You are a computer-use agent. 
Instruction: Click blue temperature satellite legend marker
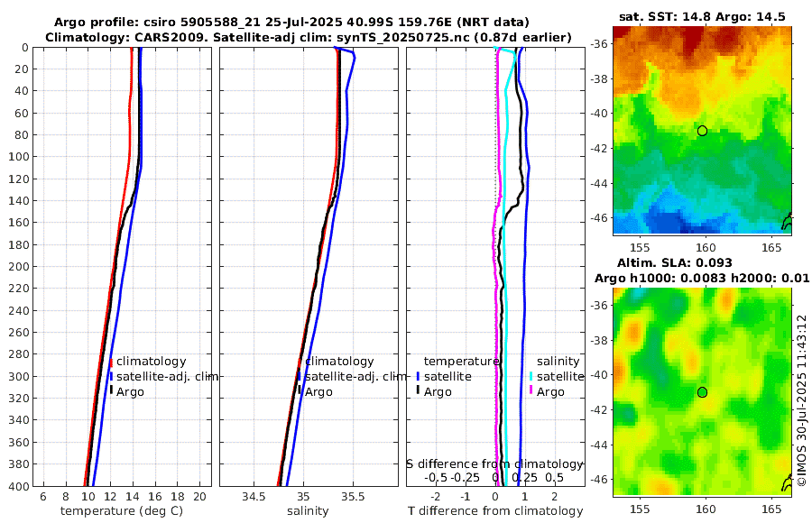click(418, 377)
